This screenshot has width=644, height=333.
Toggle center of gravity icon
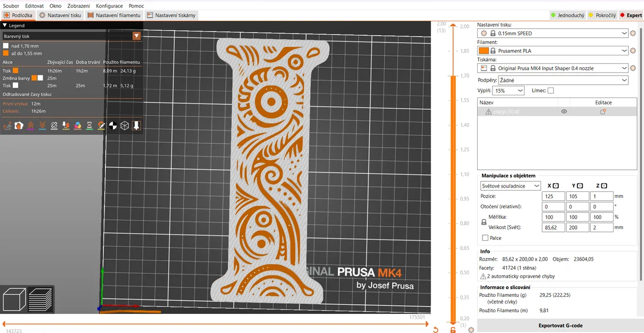[113, 126]
